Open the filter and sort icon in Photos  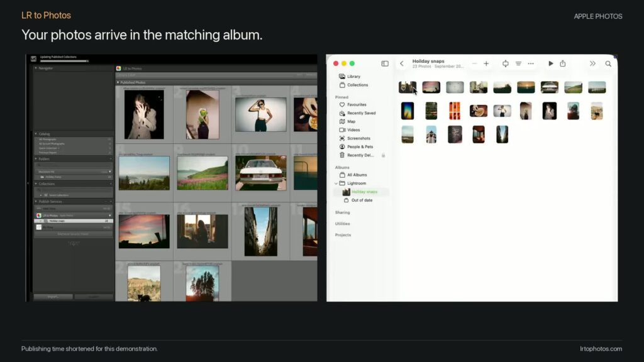click(x=518, y=63)
